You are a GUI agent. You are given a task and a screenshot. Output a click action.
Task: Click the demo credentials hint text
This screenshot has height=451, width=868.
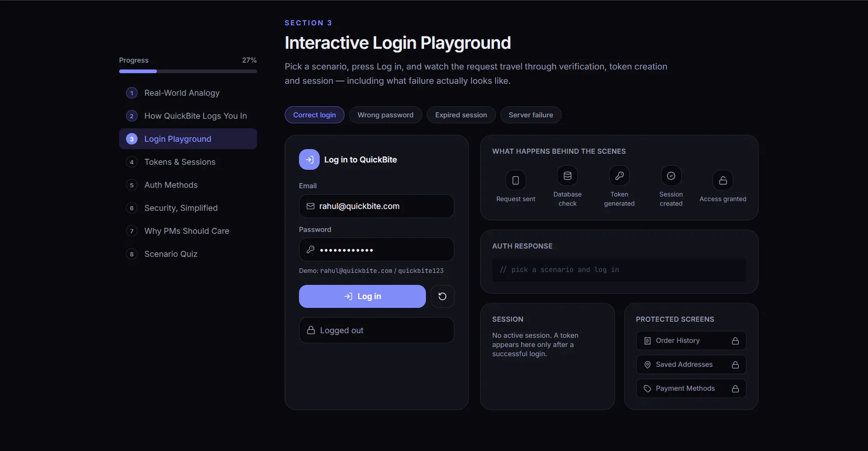371,271
